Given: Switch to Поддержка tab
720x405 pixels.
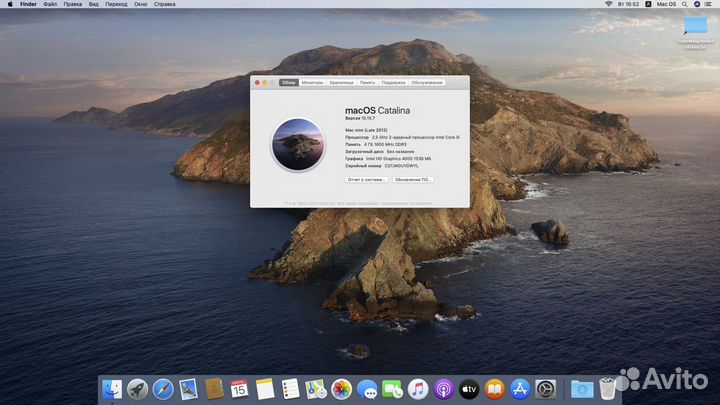Looking at the screenshot, I should [x=394, y=83].
